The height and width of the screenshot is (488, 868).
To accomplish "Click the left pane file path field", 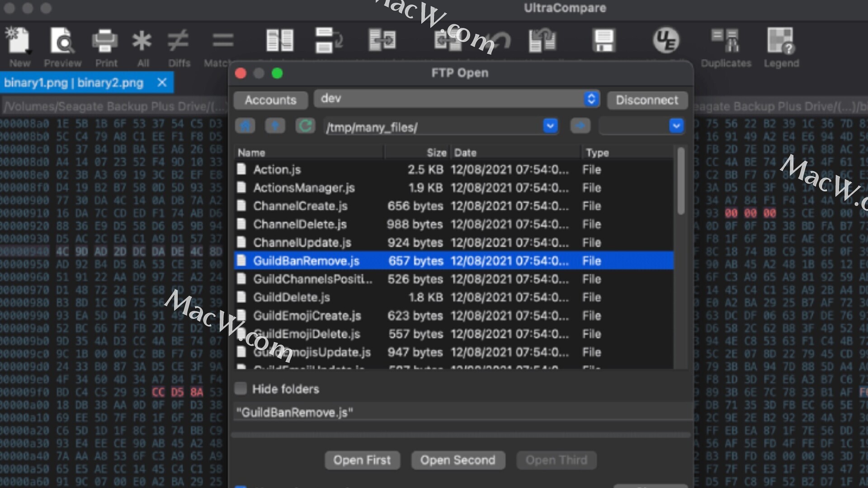I will click(x=114, y=107).
